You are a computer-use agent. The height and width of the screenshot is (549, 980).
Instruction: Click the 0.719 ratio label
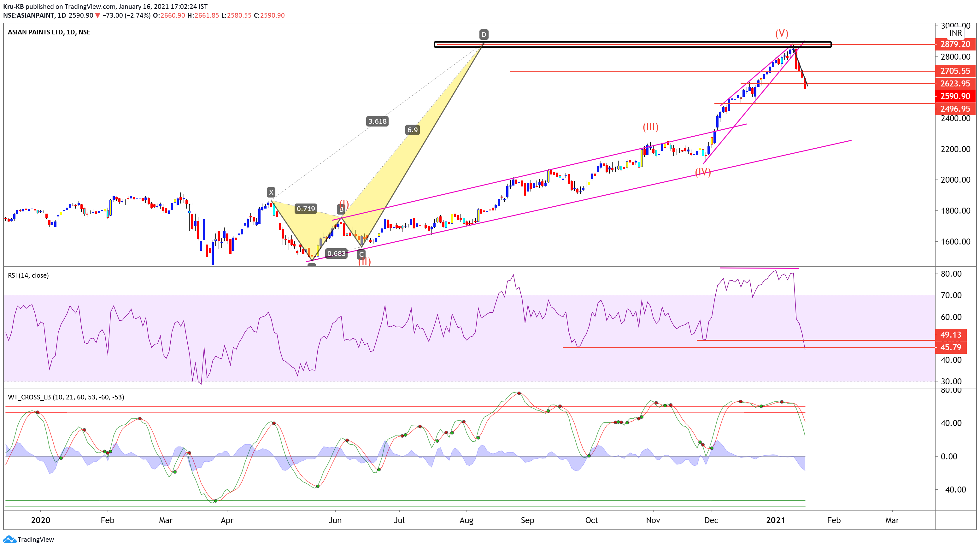pos(306,209)
